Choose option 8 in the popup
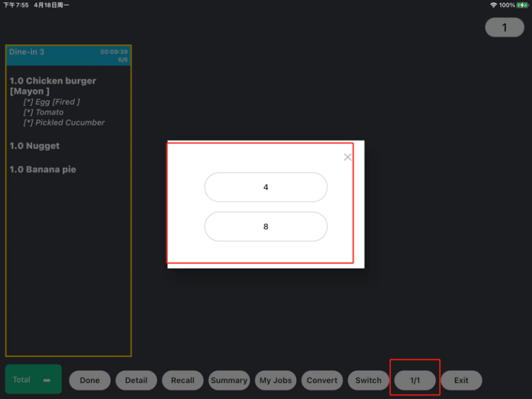This screenshot has height=399, width=532. coord(266,226)
